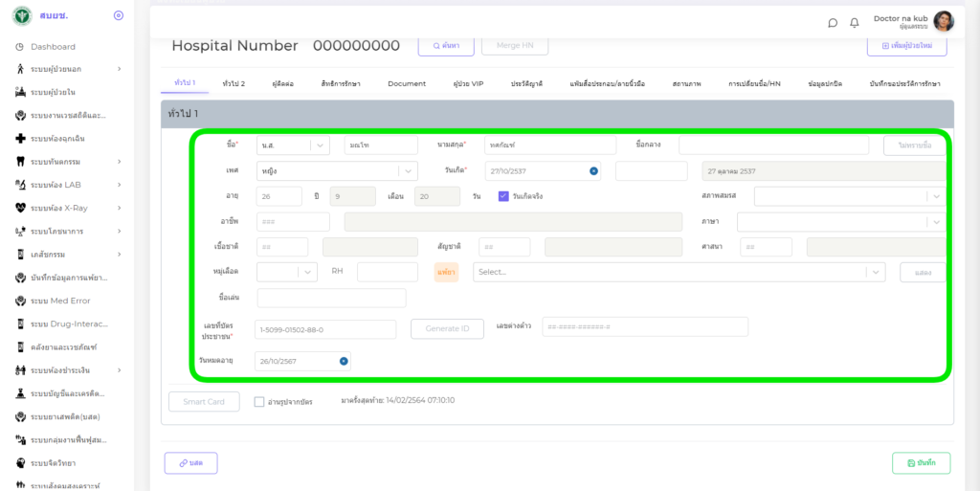Switch to the Document tab

(407, 84)
